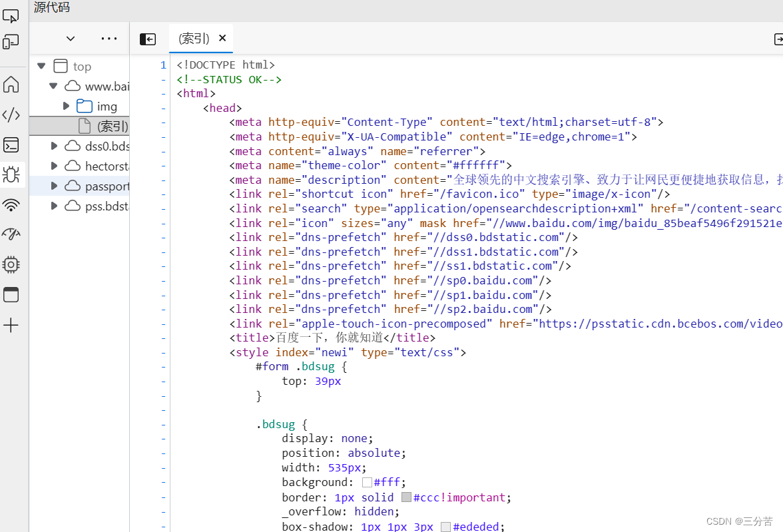Open the #ededed shadow color swatch
The image size is (783, 532).
point(446,527)
